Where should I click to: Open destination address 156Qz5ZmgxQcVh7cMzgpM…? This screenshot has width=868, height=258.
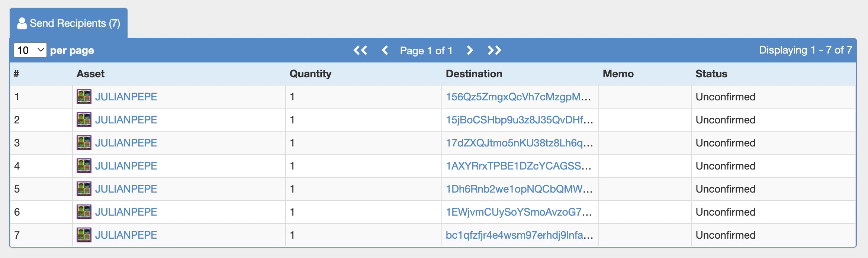tap(518, 97)
